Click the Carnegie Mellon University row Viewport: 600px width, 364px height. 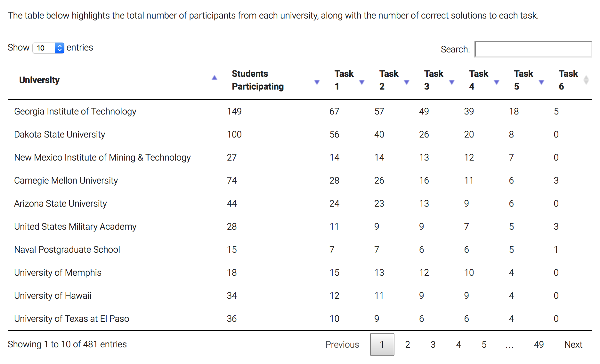pos(66,180)
